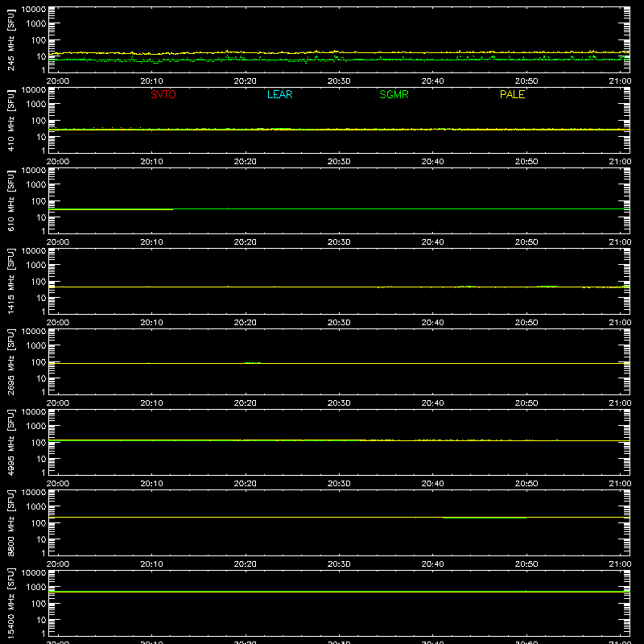This screenshot has height=644, width=644.
Task: Click the 20:00 time label under 1415 MHz plot
Action: click(x=57, y=323)
